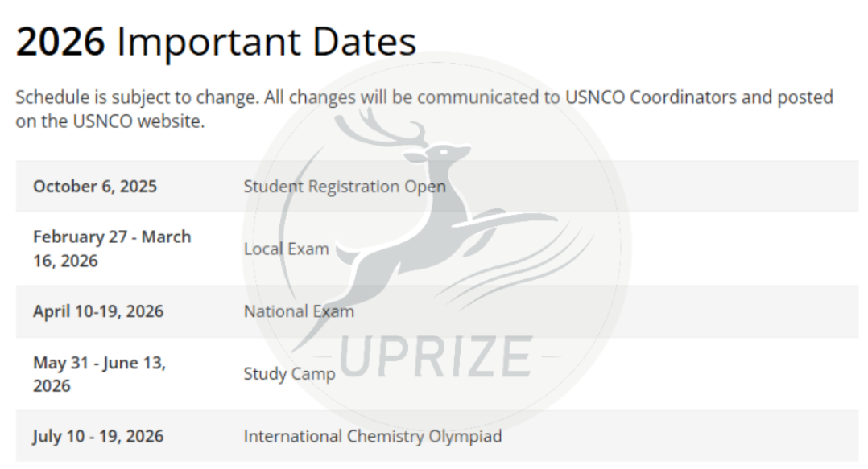The image size is (868, 469).
Task: Select the April 10-19, 2026 date cell
Action: [x=98, y=311]
